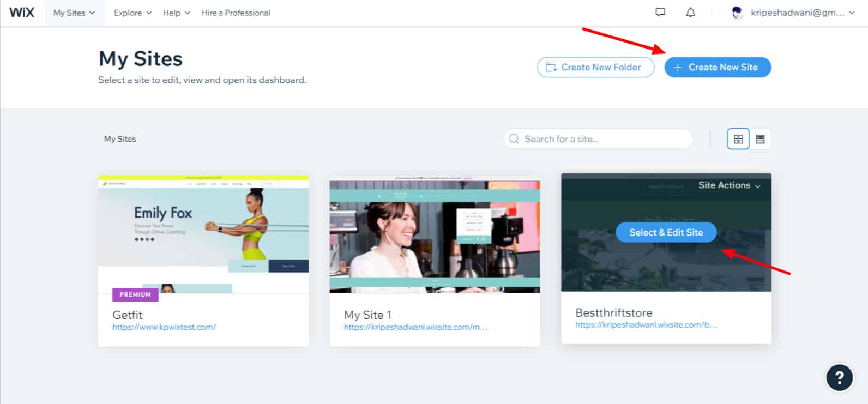Open Hire a Professional
The width and height of the screenshot is (868, 404).
click(x=236, y=13)
